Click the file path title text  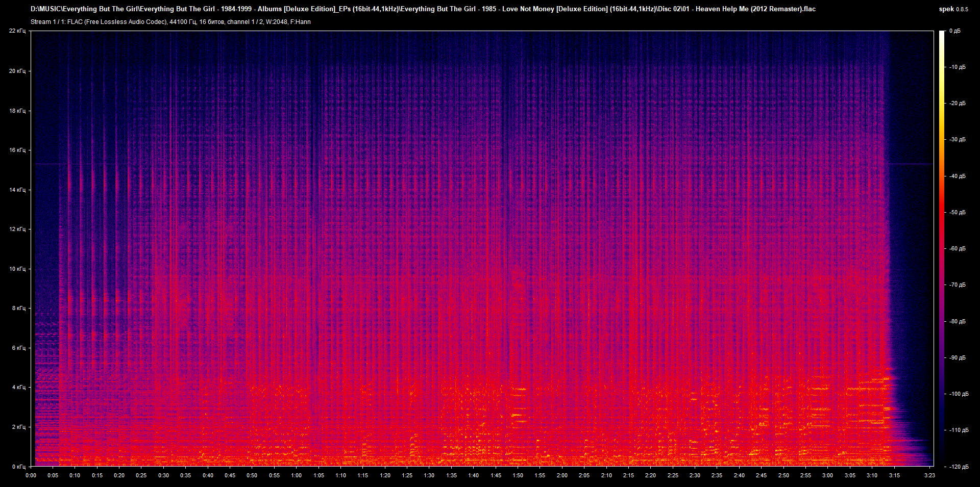pos(423,9)
